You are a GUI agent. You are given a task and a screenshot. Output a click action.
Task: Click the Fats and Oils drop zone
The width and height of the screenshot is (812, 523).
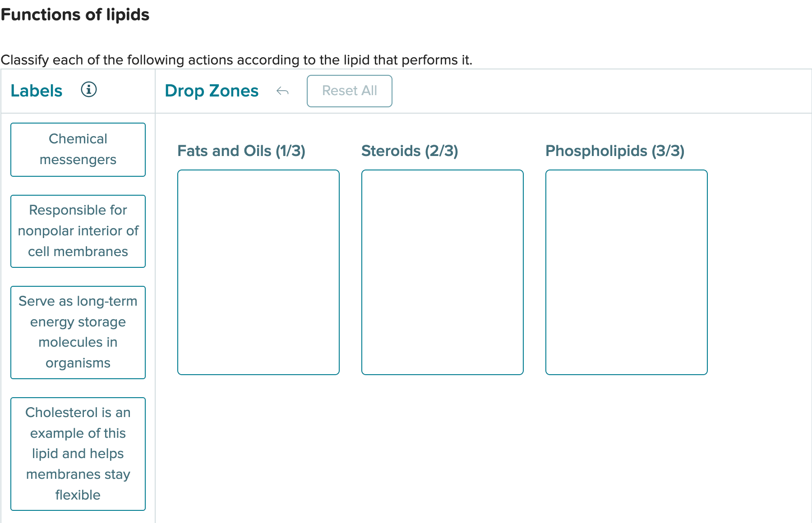[x=258, y=271]
